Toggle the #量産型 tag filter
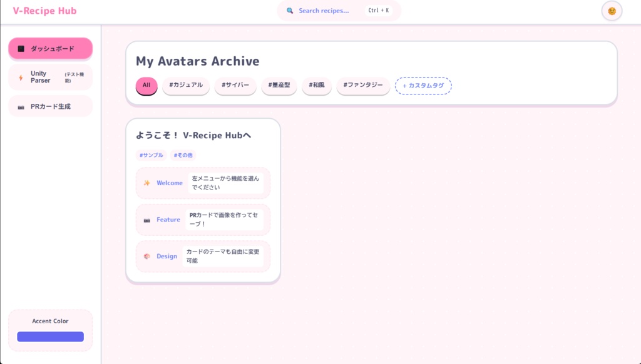The image size is (641, 364). [x=278, y=86]
